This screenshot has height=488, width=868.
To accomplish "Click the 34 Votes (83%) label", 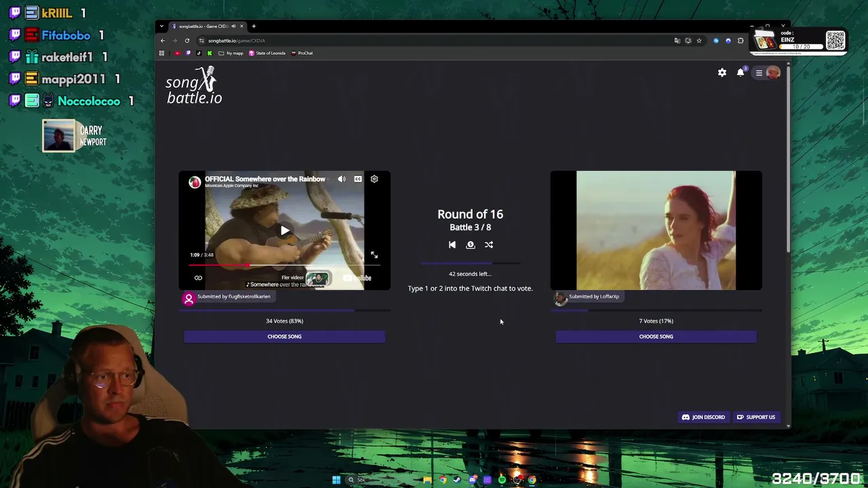I will [285, 321].
